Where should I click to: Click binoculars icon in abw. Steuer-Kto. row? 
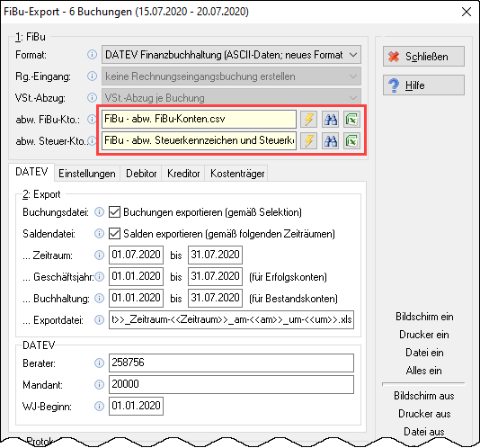[x=330, y=141]
